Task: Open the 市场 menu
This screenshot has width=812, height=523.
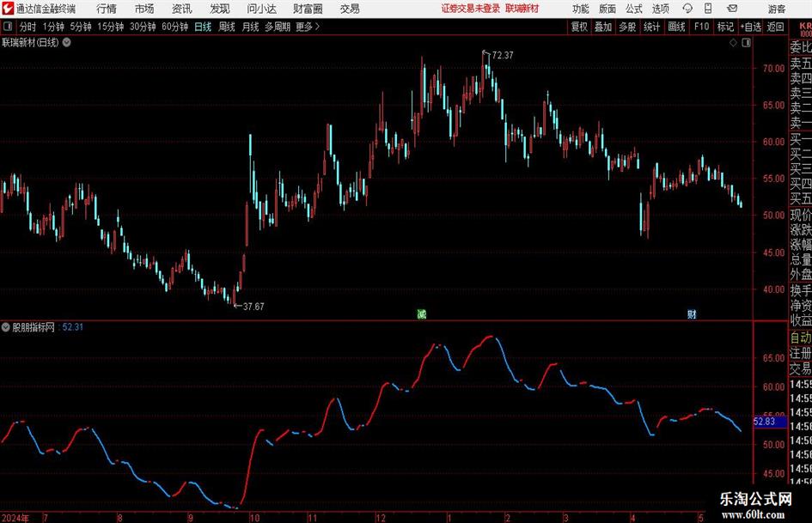Action: [144, 9]
